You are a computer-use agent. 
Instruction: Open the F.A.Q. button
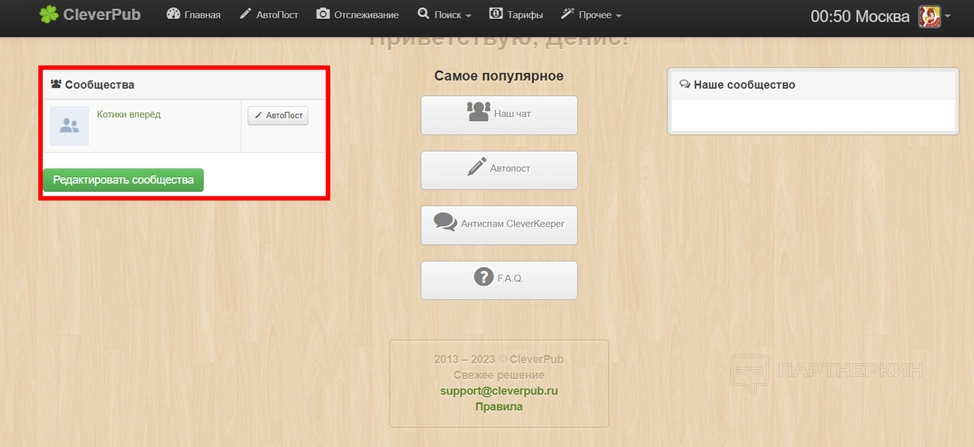click(x=499, y=280)
